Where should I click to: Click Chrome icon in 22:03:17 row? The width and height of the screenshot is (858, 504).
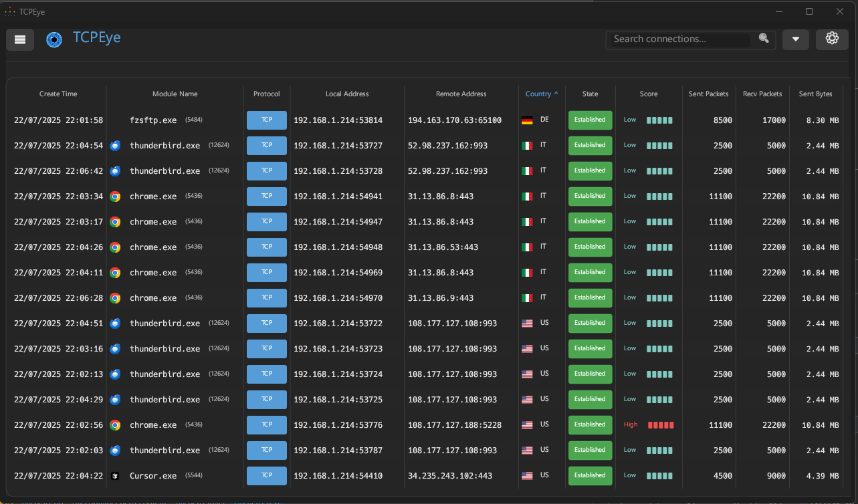tap(115, 222)
